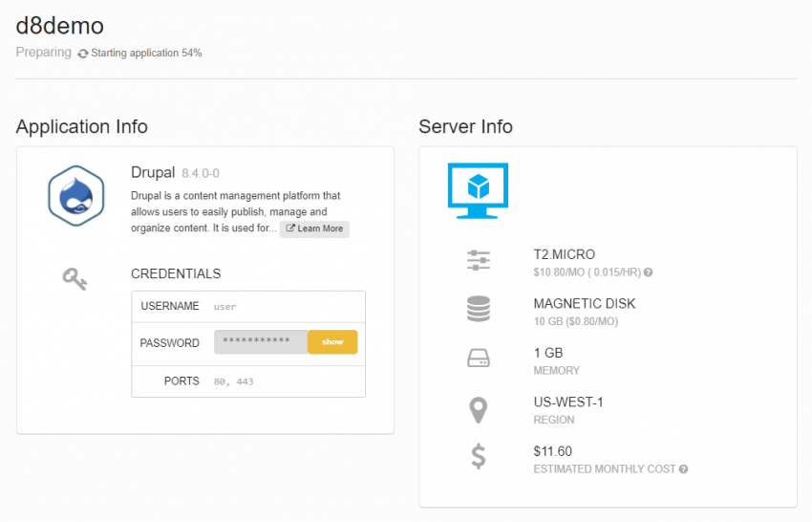Click the blue server monitor icon
The width and height of the screenshot is (812, 522).
tap(478, 190)
